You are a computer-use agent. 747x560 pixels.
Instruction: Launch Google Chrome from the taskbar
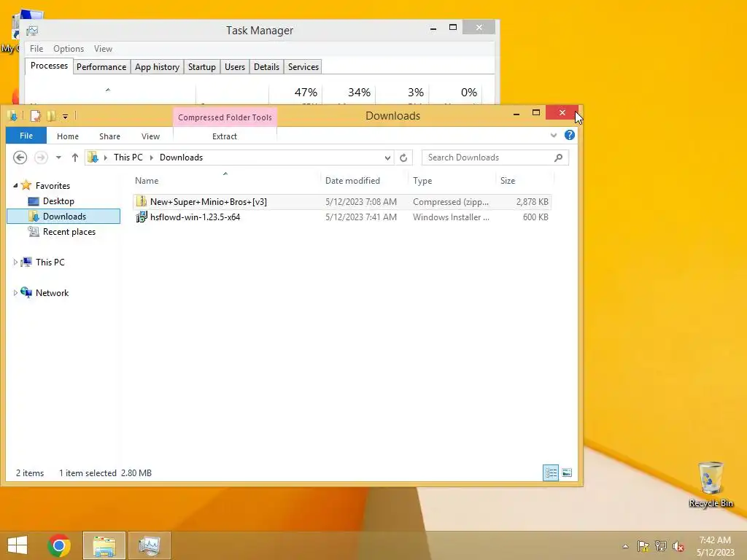coord(59,545)
